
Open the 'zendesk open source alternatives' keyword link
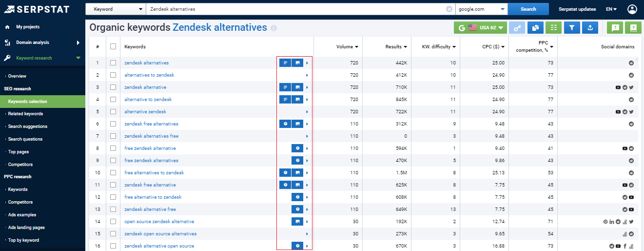click(x=160, y=234)
